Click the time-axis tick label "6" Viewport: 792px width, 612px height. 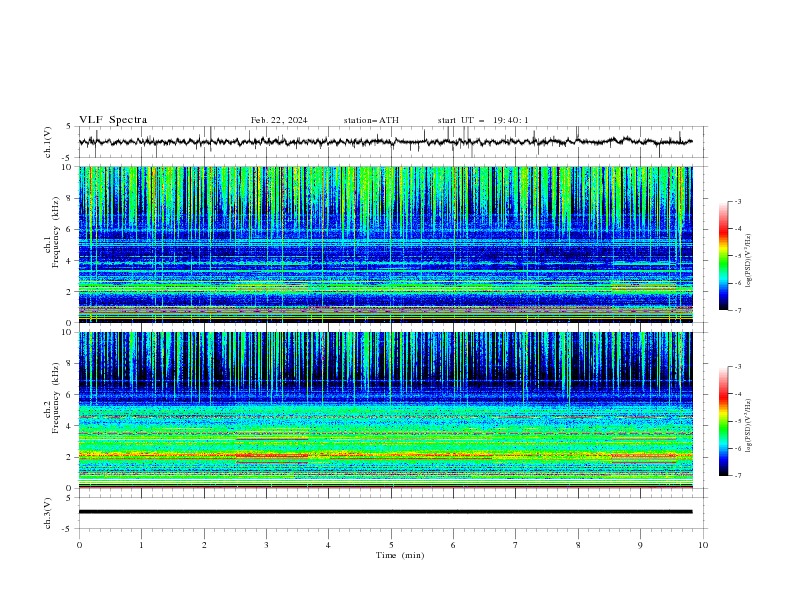(x=453, y=545)
